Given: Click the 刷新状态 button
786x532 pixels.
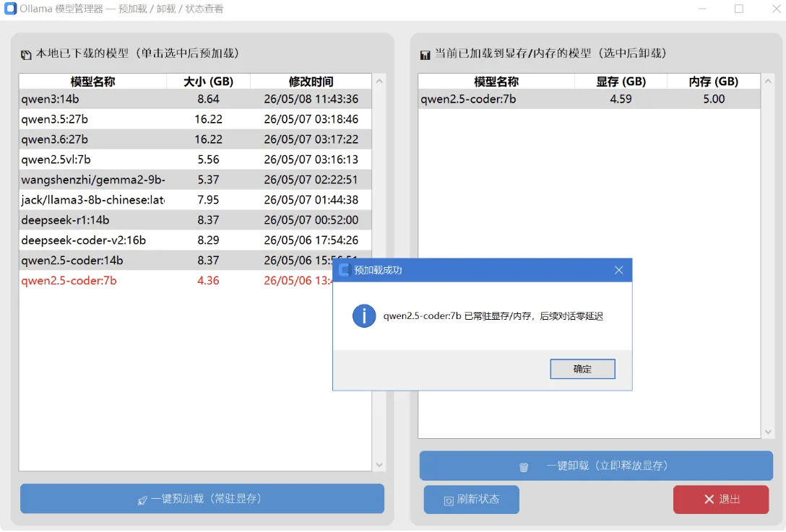Looking at the screenshot, I should [x=471, y=500].
